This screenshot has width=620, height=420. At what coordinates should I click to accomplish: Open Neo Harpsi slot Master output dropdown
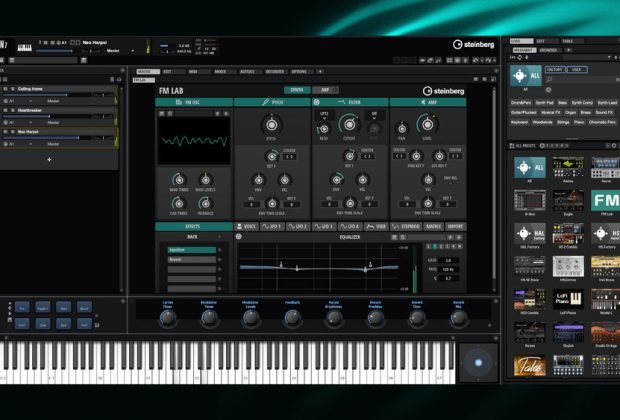pos(53,144)
